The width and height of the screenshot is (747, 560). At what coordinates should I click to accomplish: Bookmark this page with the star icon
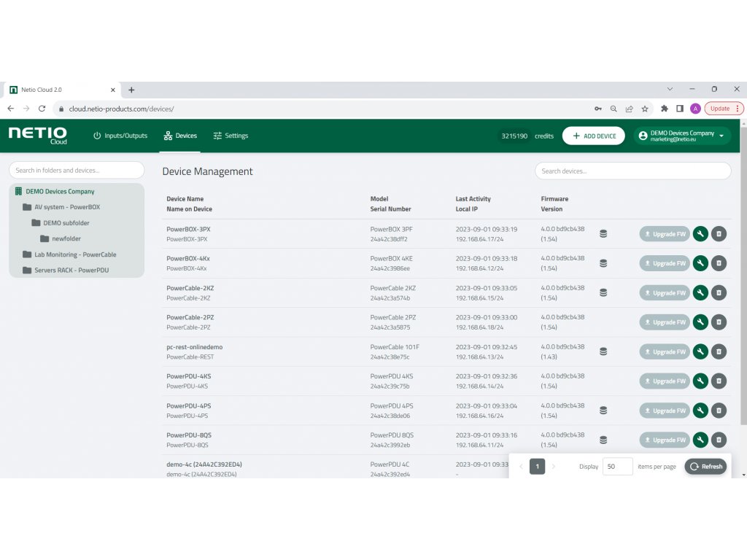[645, 109]
